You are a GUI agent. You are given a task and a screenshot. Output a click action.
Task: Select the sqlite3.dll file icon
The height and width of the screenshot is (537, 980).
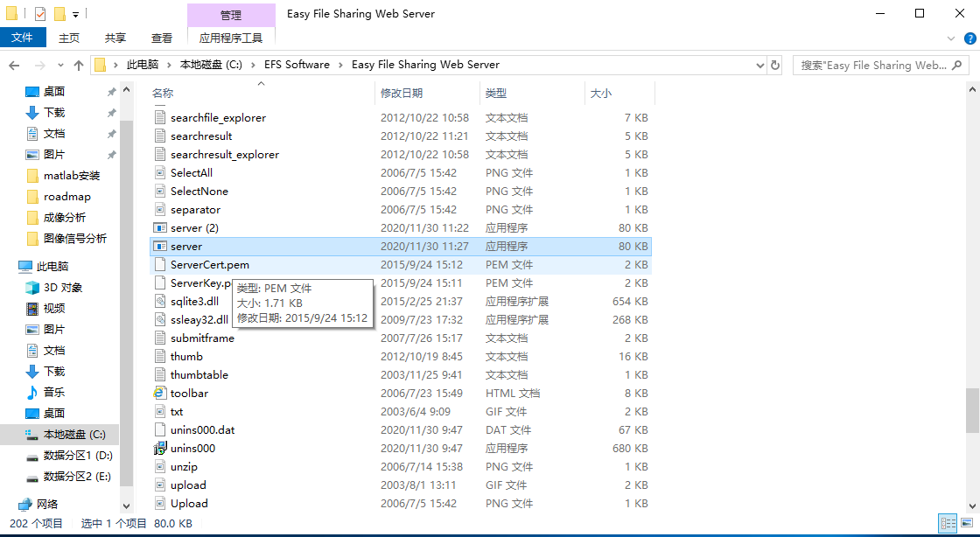click(161, 302)
